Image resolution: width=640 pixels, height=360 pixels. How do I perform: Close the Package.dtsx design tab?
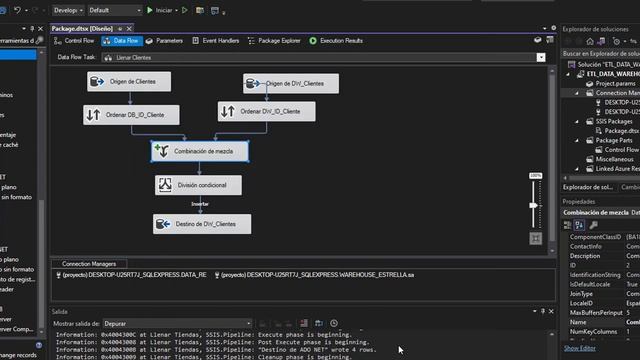click(129, 29)
